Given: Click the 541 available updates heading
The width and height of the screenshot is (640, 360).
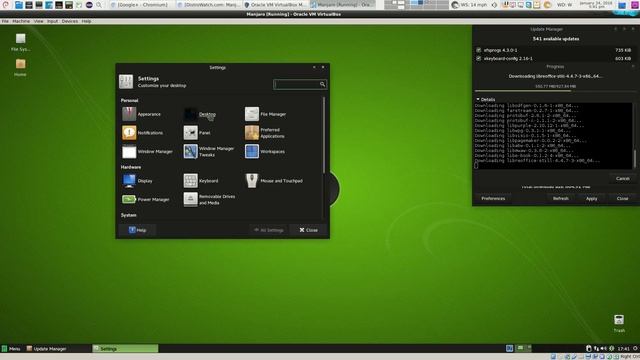Looking at the screenshot, I should pos(556,39).
